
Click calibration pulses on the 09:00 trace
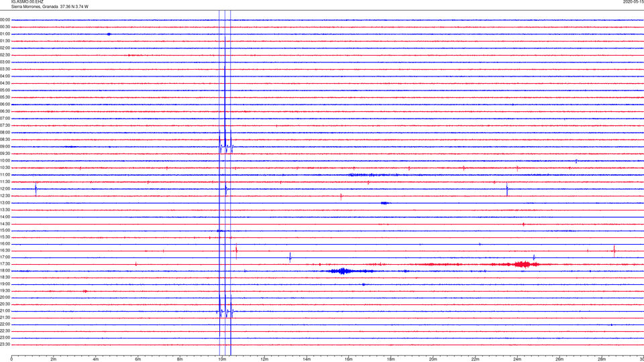[x=225, y=147]
